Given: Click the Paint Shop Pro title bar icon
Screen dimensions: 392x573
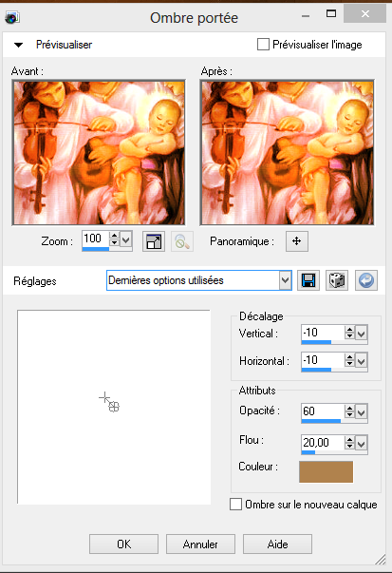Looking at the screenshot, I should click(12, 17).
